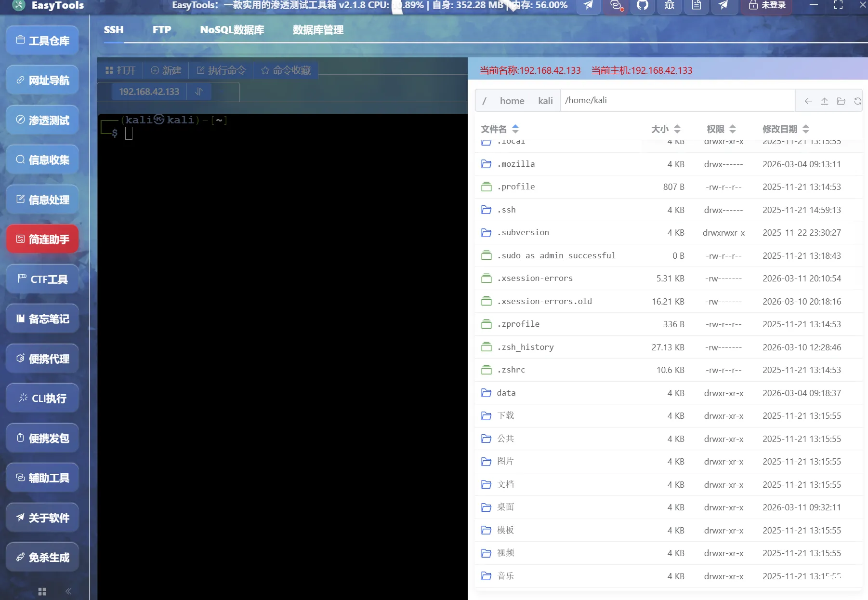Select the 免杀生成 sidebar tool

[42, 557]
